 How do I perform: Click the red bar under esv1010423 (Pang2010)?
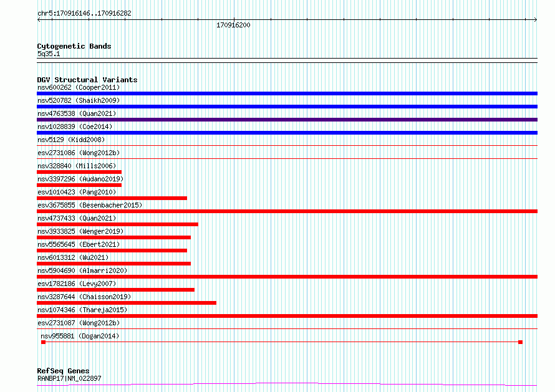(x=112, y=198)
